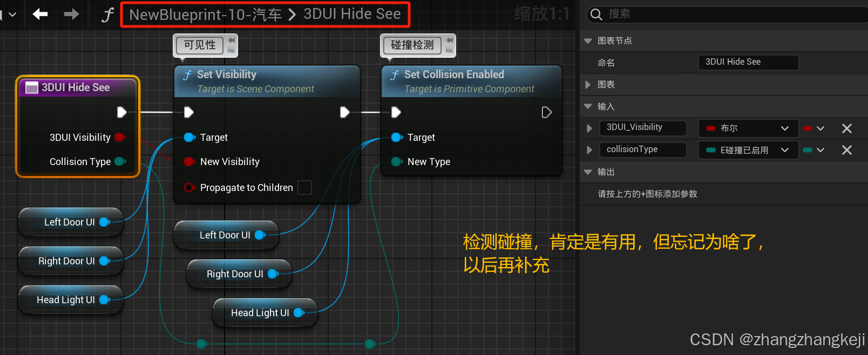Open the 布尔 type dropdown
This screenshot has width=868, height=355.
748,128
